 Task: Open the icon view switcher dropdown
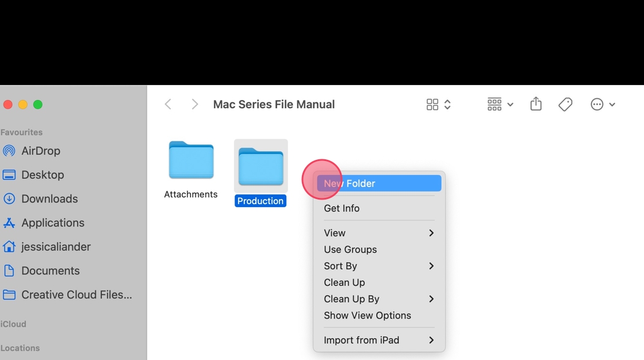[439, 104]
